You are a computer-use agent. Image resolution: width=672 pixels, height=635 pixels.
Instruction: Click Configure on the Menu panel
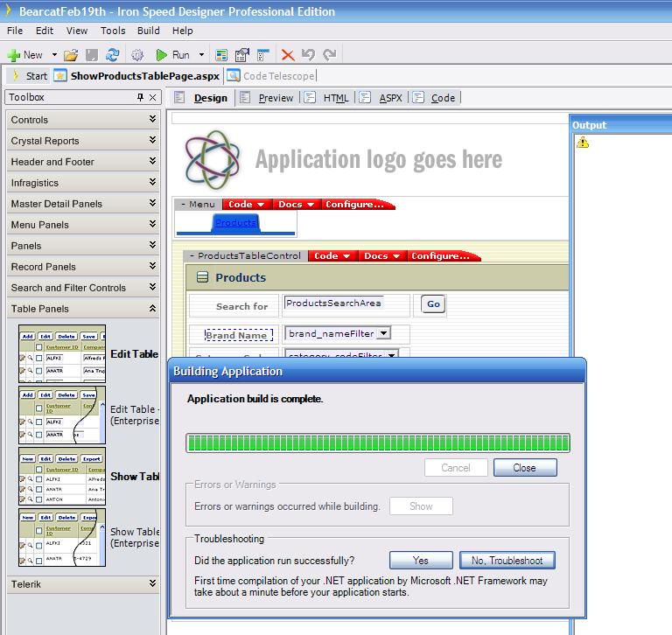(357, 205)
